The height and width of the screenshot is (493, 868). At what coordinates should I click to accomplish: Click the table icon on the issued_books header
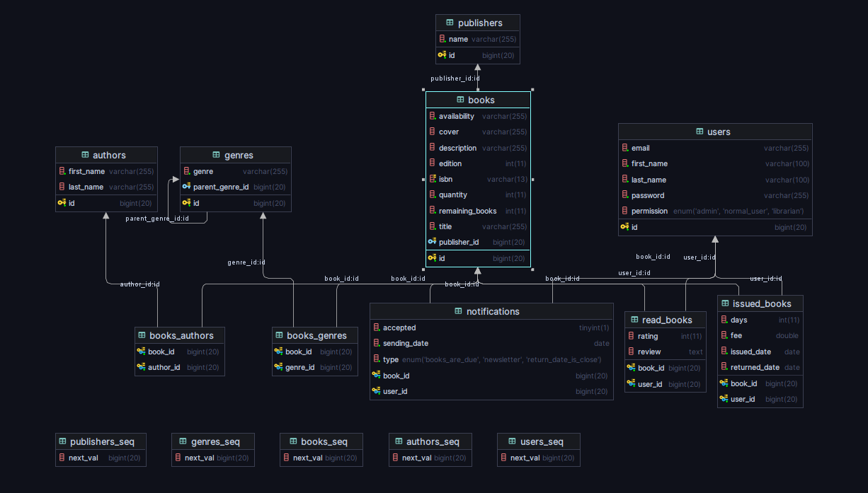pyautogui.click(x=724, y=303)
